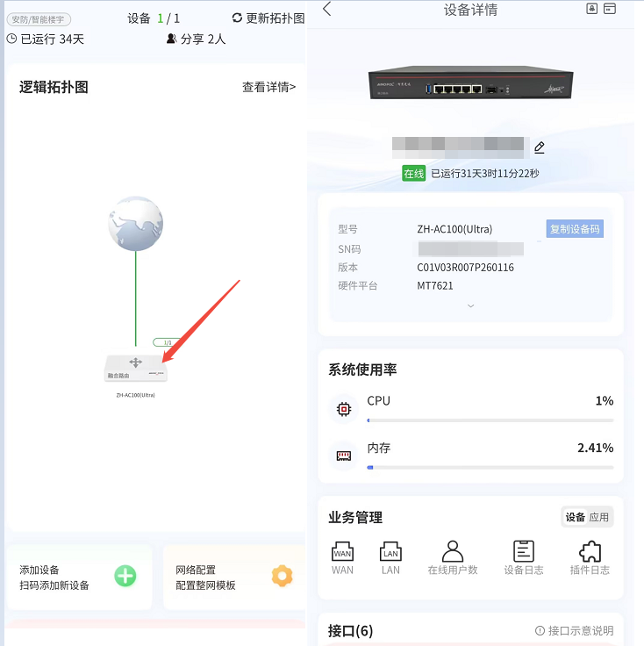
Task: Click the globe internet node
Action: point(135,224)
